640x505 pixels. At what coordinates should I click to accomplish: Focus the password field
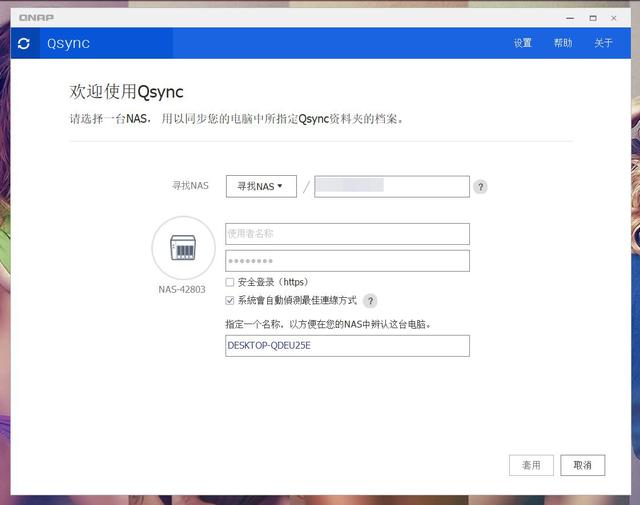point(347,261)
